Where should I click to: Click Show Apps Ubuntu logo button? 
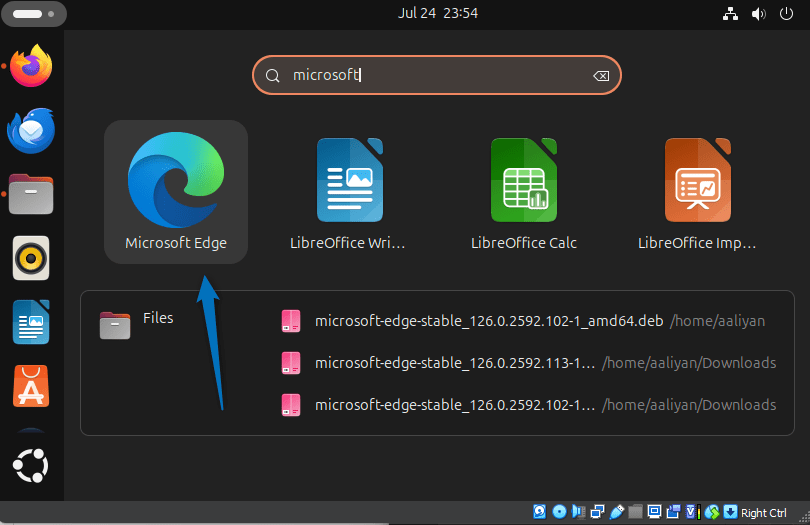[31, 466]
